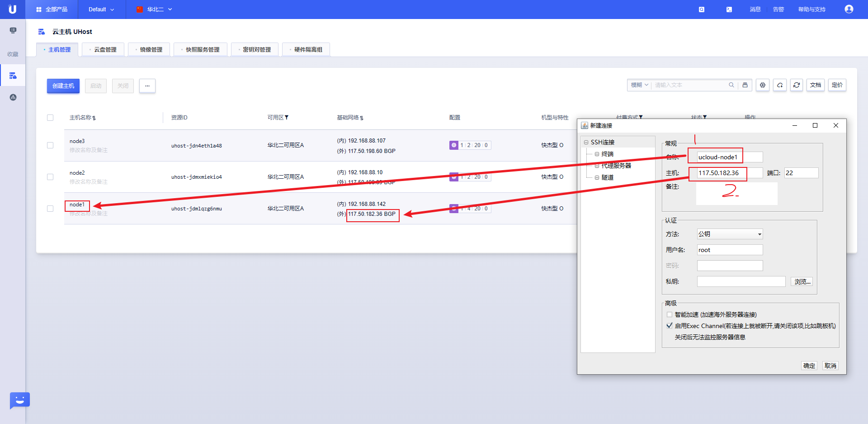Open the 全部产品 grid menu
Image resolution: width=868 pixels, height=424 pixels.
click(x=52, y=9)
